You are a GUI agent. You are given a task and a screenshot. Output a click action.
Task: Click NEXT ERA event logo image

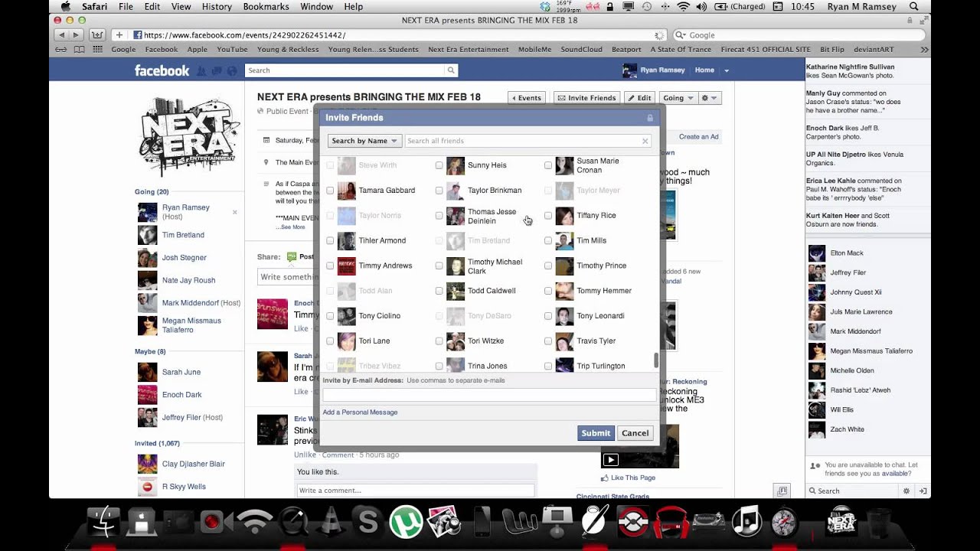click(x=188, y=138)
